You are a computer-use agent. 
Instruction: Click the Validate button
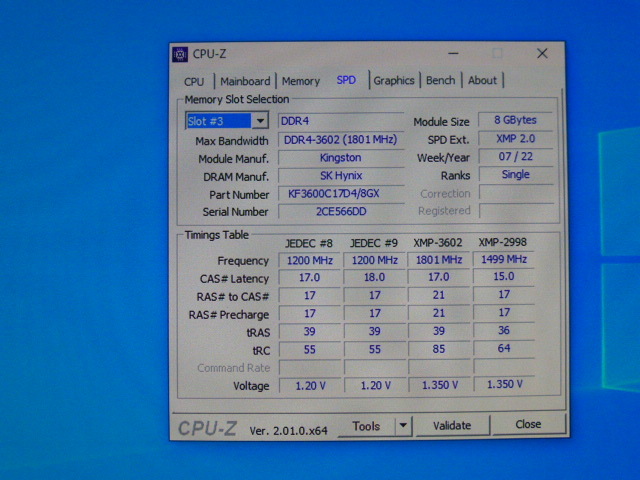point(452,426)
